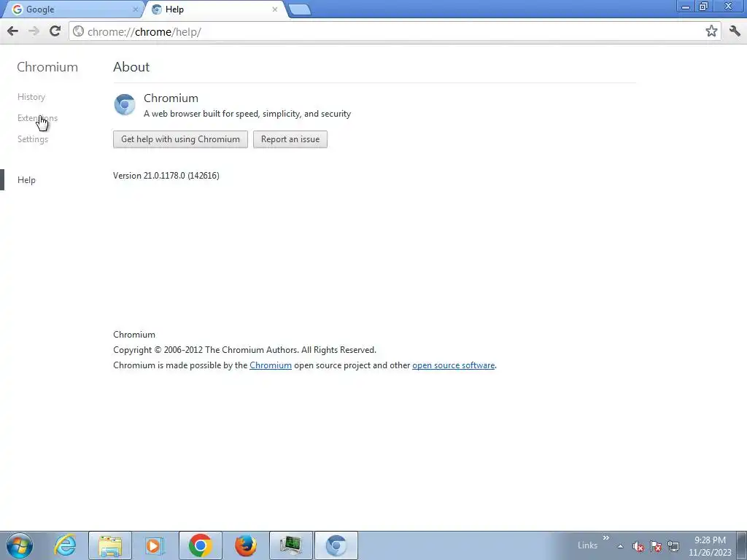This screenshot has width=747, height=560.
Task: Click the muted volume tray icon
Action: (638, 546)
